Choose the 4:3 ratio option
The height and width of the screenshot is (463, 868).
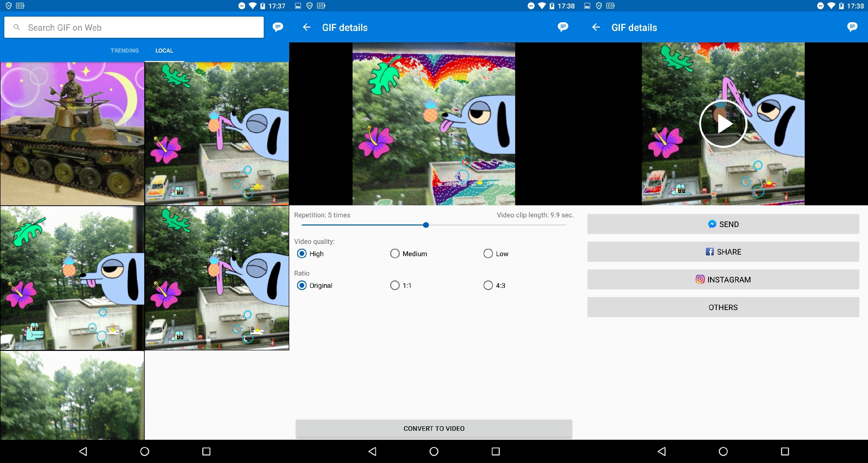(x=488, y=286)
